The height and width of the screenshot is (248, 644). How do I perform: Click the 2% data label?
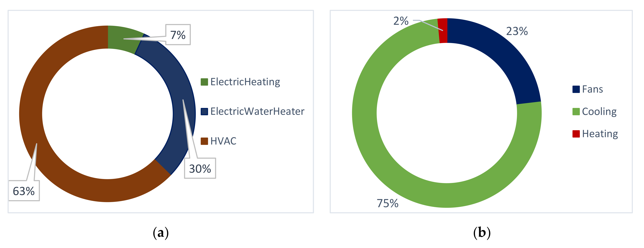tap(401, 21)
